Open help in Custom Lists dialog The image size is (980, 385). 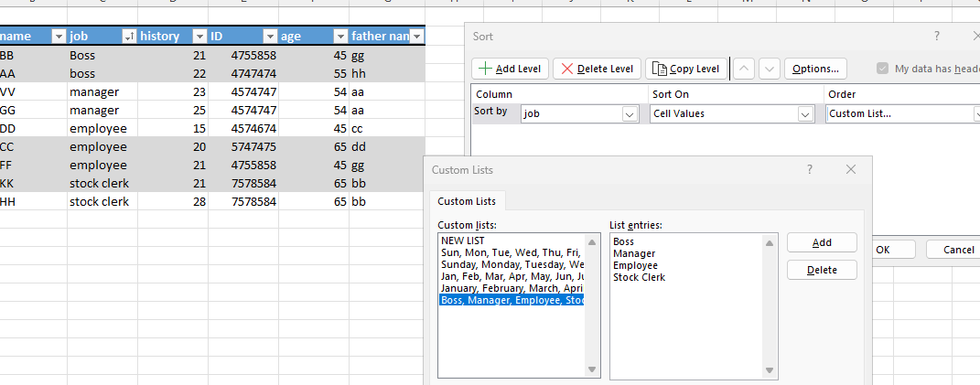[x=810, y=169]
